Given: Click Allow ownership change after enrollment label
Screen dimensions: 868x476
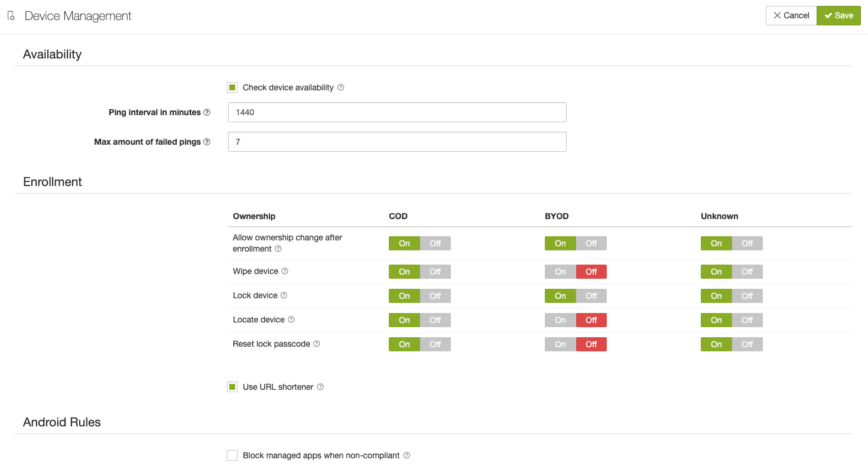Looking at the screenshot, I should [288, 243].
